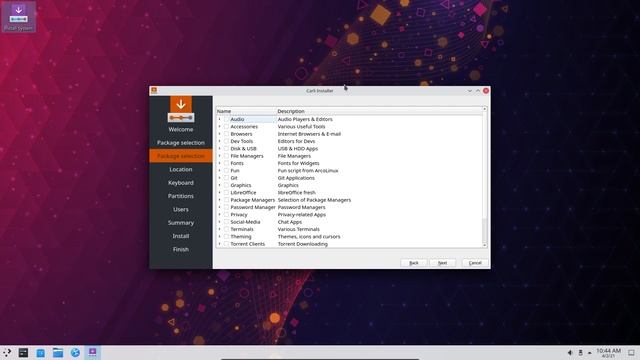Select the "Various Useful Tools" description
This screenshot has height=360, width=640.
(301, 127)
